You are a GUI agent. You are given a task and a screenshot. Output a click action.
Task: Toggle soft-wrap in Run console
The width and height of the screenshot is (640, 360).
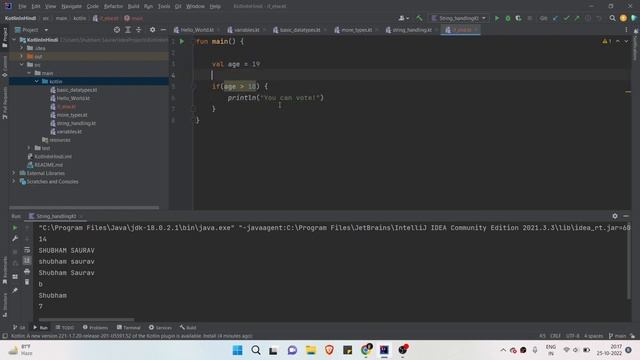[27, 250]
